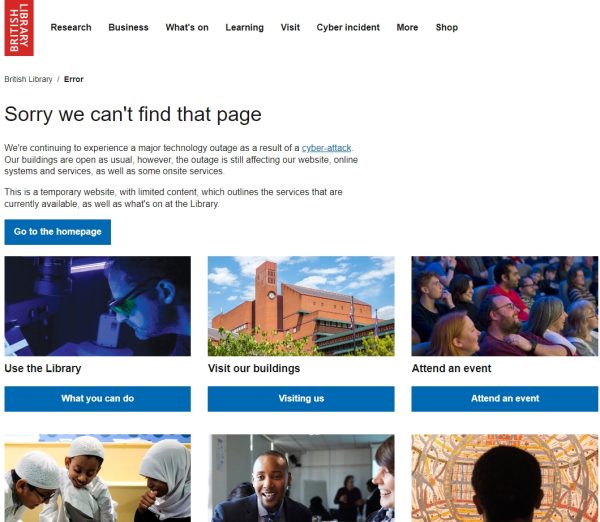This screenshot has width=600, height=522.
Task: Open the Business menu item
Action: (129, 28)
